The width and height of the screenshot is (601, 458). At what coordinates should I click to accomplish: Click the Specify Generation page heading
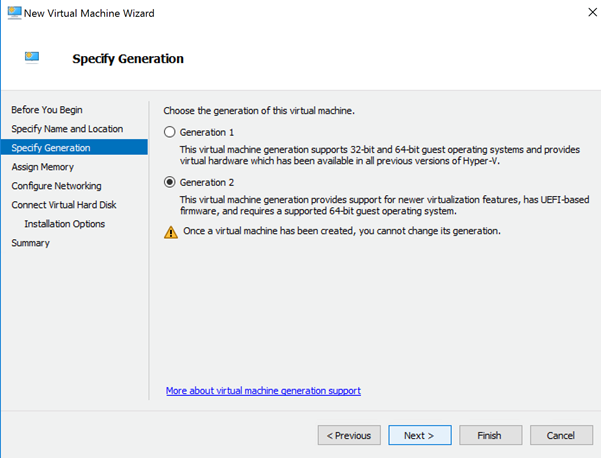click(128, 59)
